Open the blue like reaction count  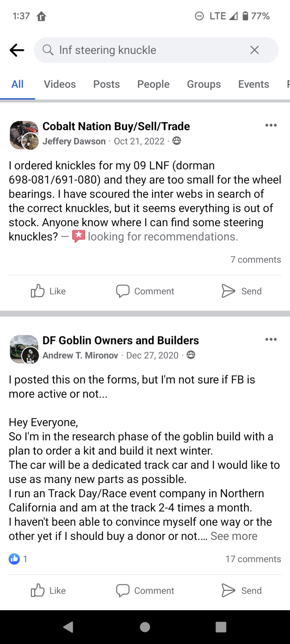pos(18,559)
